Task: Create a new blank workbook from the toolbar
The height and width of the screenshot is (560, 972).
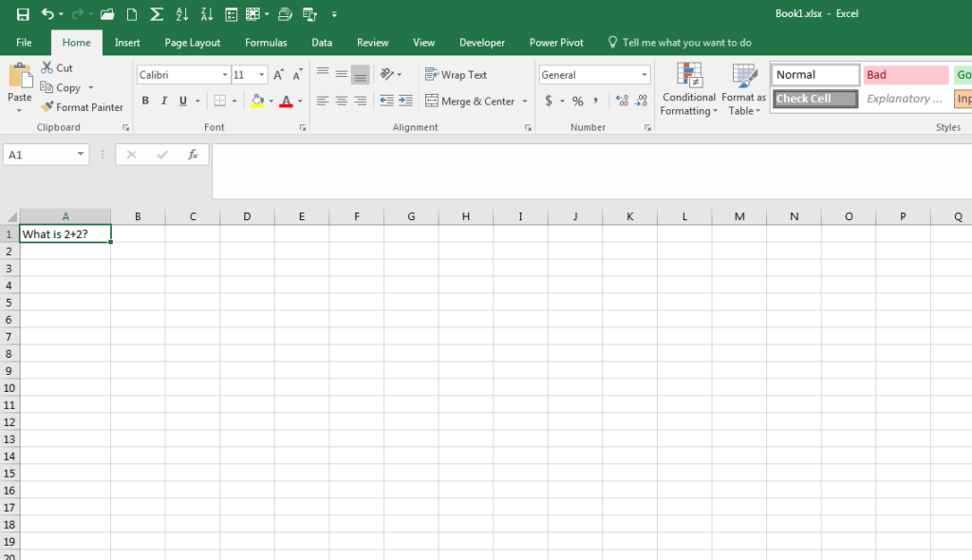Action: [132, 14]
